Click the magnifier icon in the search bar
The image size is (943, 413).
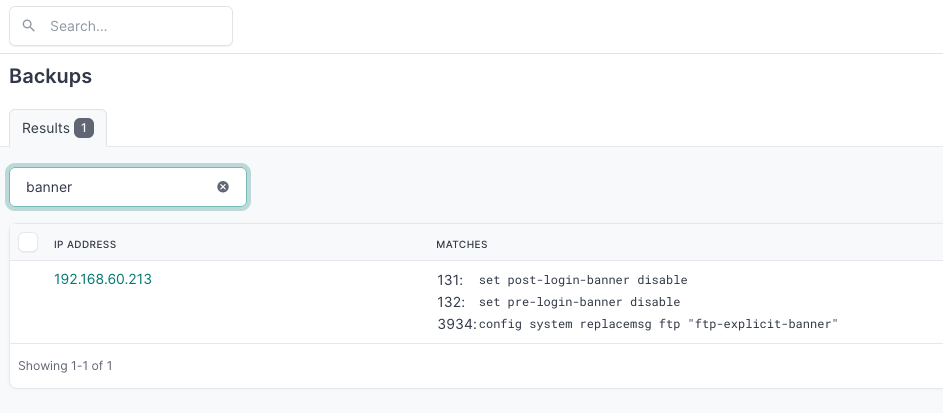click(x=28, y=27)
